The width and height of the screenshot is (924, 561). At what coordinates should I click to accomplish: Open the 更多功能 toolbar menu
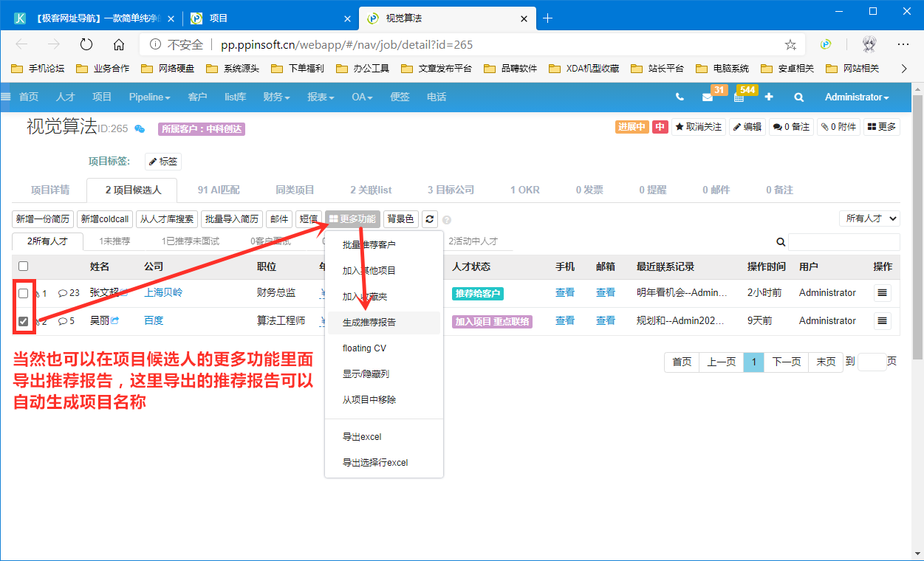(x=352, y=218)
